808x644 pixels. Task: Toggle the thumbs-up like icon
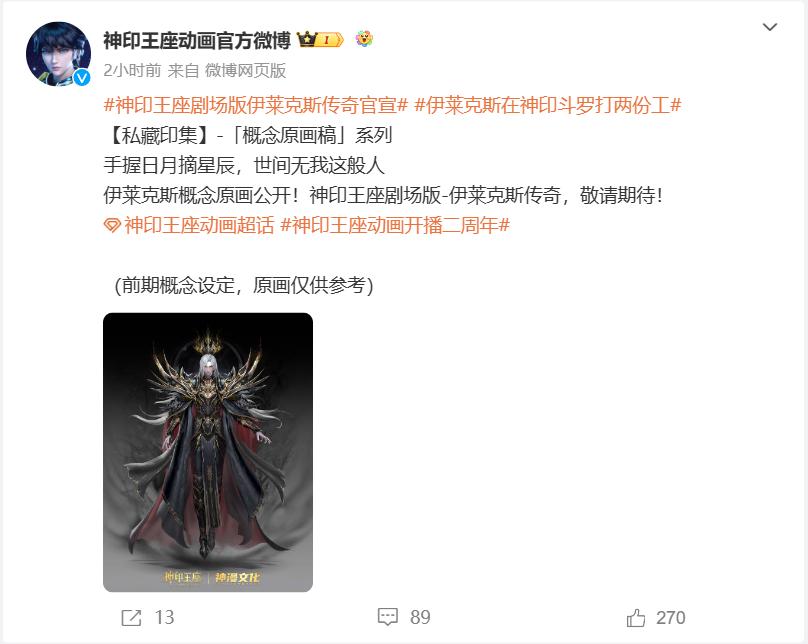pos(636,617)
